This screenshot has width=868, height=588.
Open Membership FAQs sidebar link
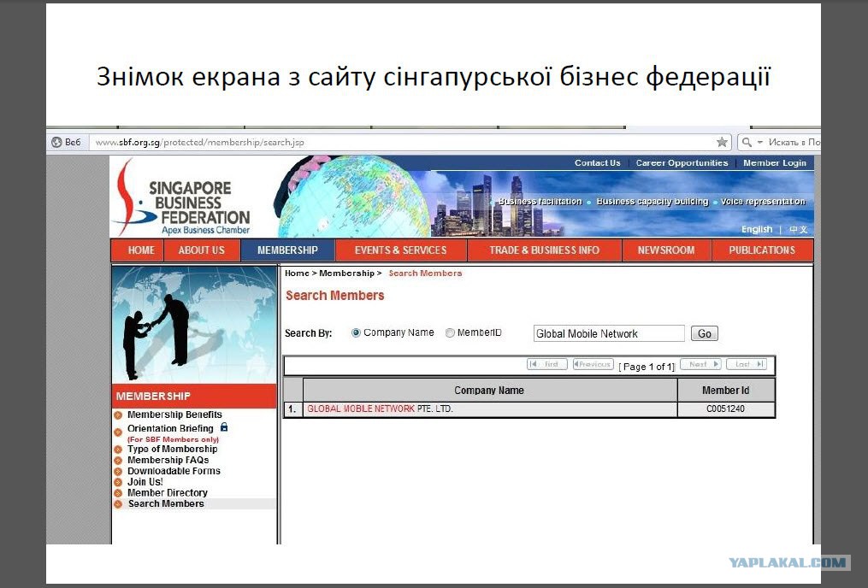point(168,460)
